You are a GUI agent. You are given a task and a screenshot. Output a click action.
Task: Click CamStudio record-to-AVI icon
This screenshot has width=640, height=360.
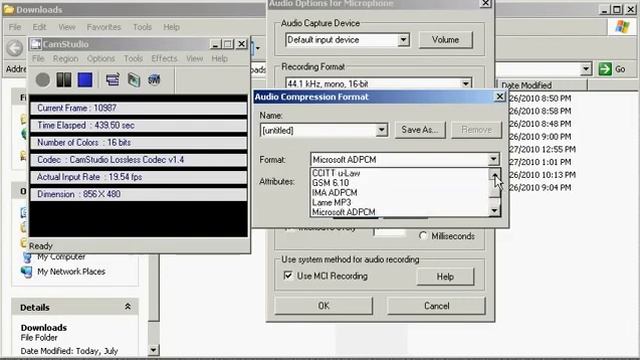pyautogui.click(x=134, y=80)
